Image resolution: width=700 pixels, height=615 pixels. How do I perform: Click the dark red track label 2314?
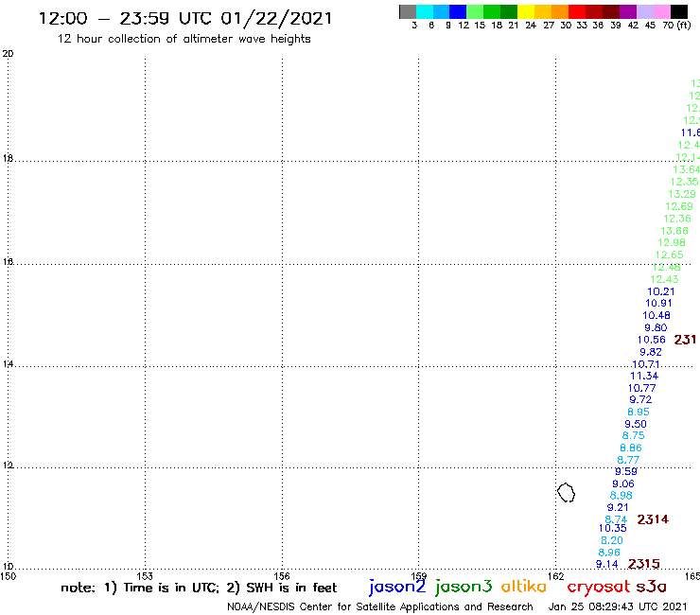point(653,519)
